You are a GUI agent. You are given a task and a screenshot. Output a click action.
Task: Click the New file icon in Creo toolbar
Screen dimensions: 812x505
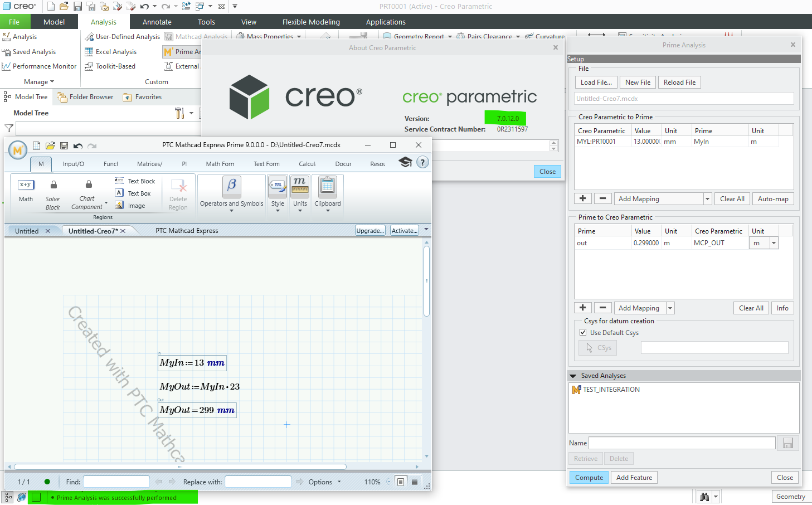click(x=51, y=6)
